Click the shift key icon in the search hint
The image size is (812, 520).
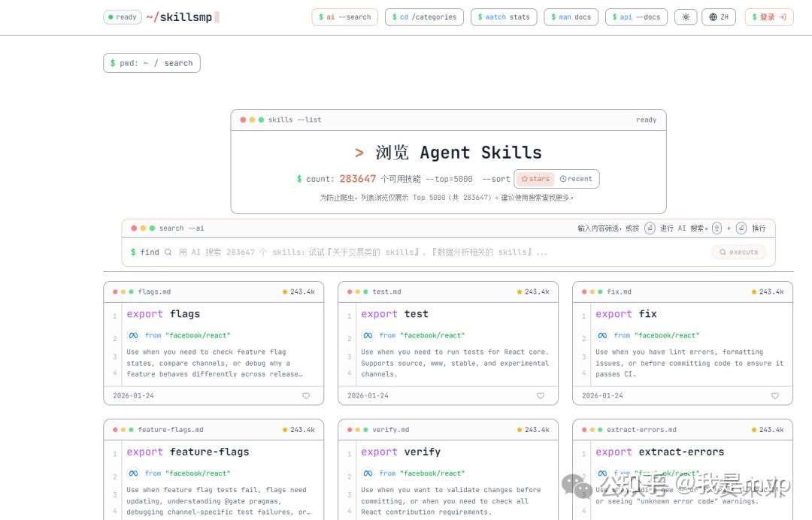click(717, 228)
